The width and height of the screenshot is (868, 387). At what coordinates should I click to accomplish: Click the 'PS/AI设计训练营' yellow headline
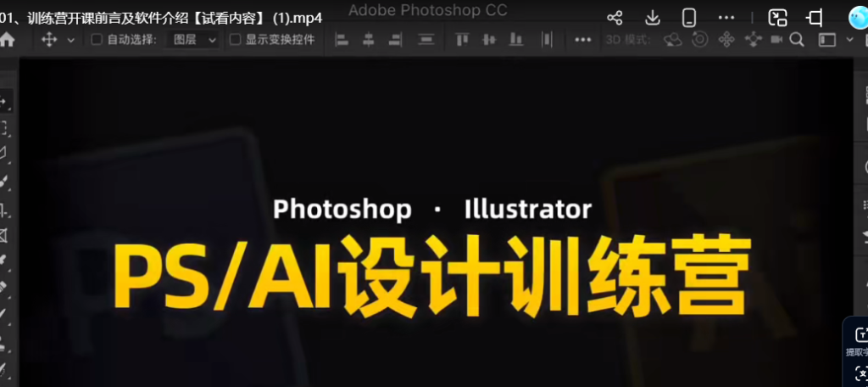431,277
